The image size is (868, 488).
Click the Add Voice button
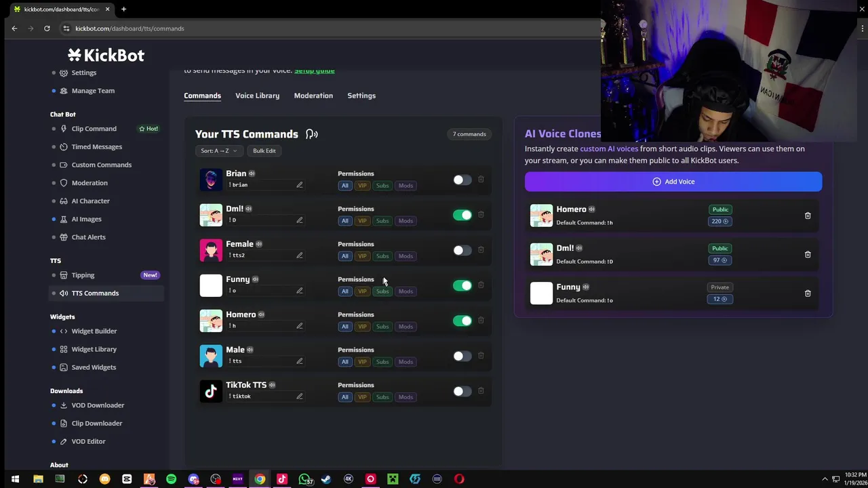coord(673,182)
